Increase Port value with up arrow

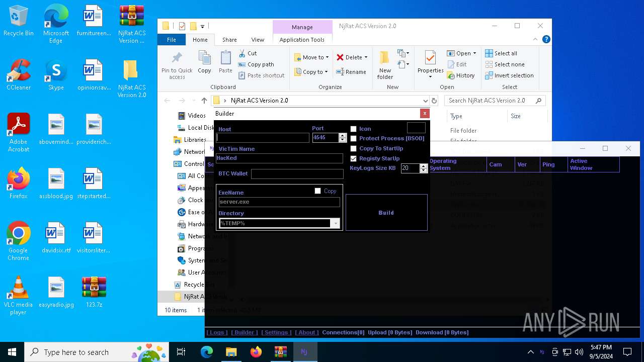tap(343, 135)
